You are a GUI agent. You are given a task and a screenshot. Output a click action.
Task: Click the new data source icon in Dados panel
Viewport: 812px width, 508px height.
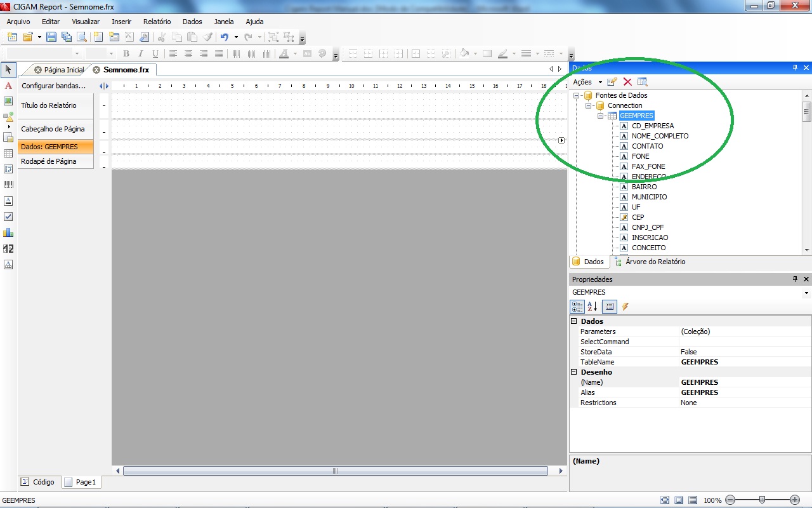612,82
